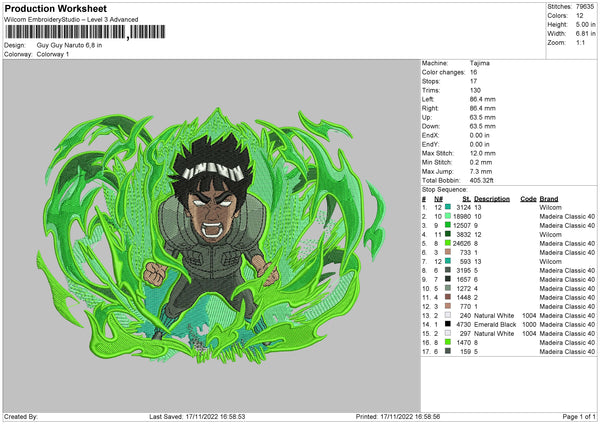Select design name "Guy Guy Naruto 6,8 in"
600x424 pixels.
pos(69,45)
